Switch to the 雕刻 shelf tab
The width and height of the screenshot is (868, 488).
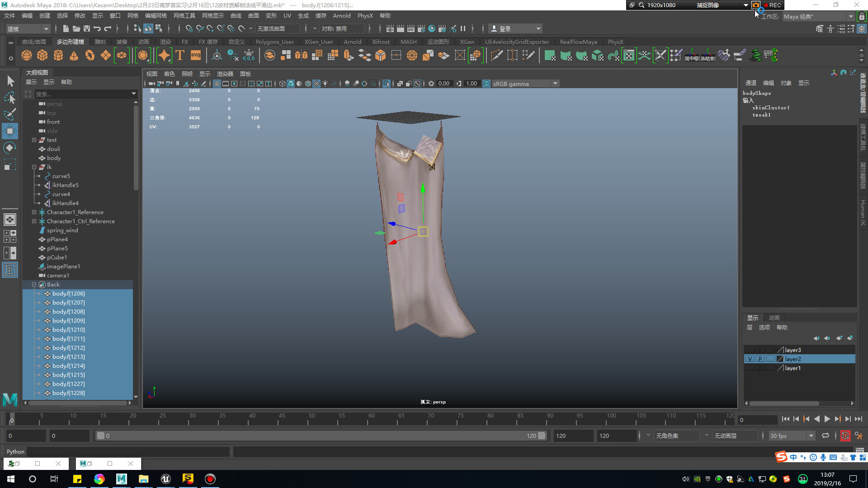pyautogui.click(x=100, y=42)
